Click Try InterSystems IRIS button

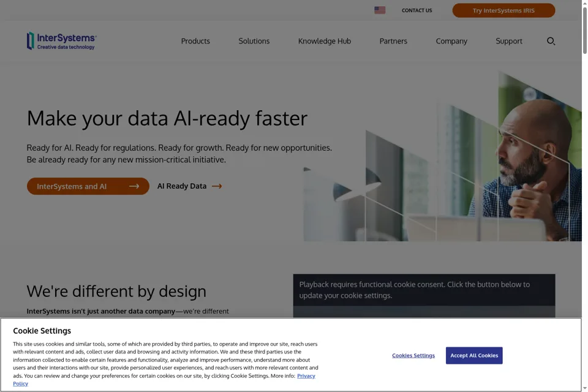503,10
